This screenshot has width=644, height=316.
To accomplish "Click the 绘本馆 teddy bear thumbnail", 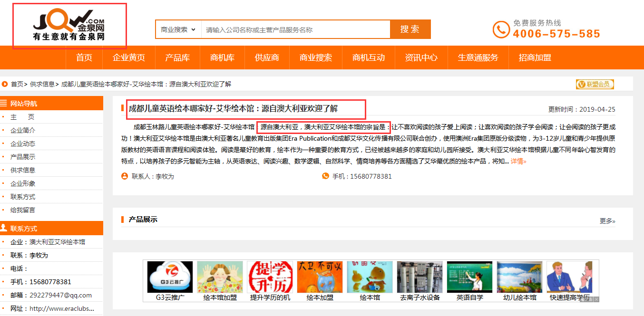I will click(x=370, y=277).
